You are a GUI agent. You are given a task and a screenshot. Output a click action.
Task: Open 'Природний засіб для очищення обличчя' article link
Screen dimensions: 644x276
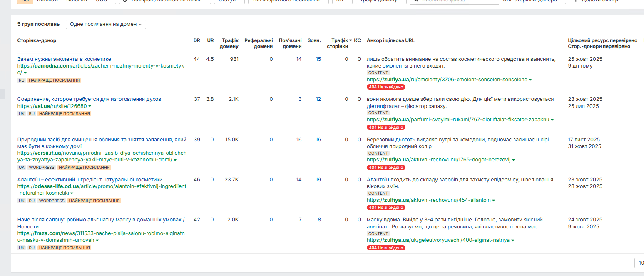[102, 143]
